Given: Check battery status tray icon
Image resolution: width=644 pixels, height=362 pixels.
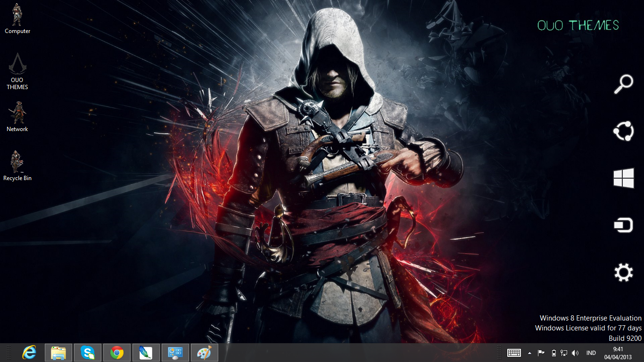Looking at the screenshot, I should pyautogui.click(x=553, y=353).
